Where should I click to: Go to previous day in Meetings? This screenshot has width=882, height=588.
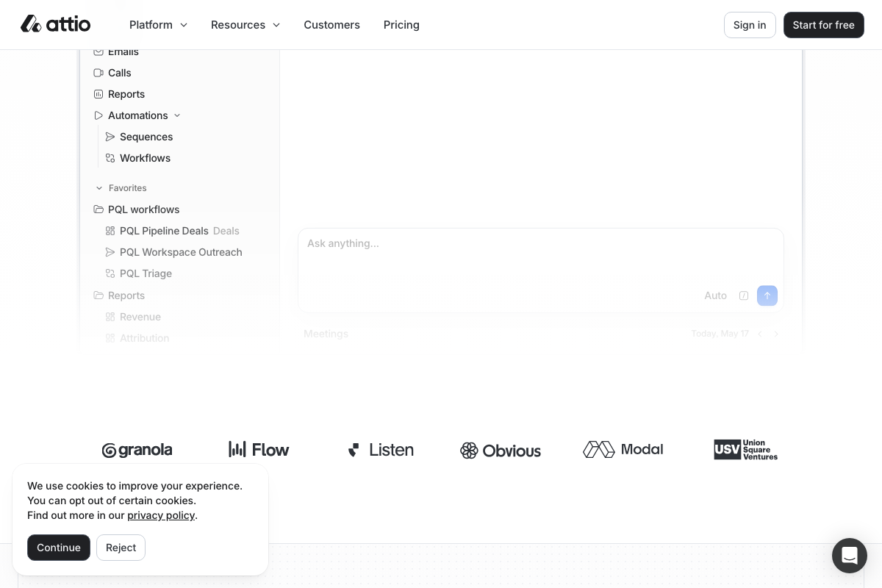[x=760, y=334]
